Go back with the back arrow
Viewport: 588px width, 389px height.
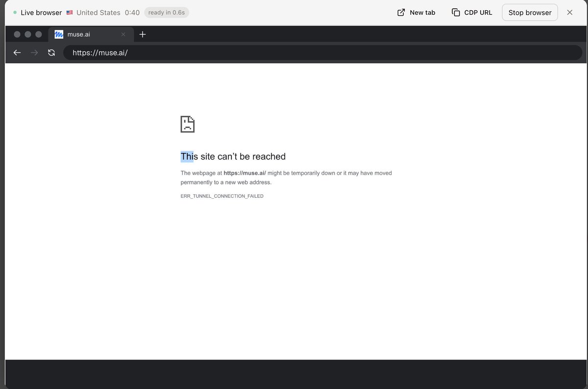coord(17,52)
